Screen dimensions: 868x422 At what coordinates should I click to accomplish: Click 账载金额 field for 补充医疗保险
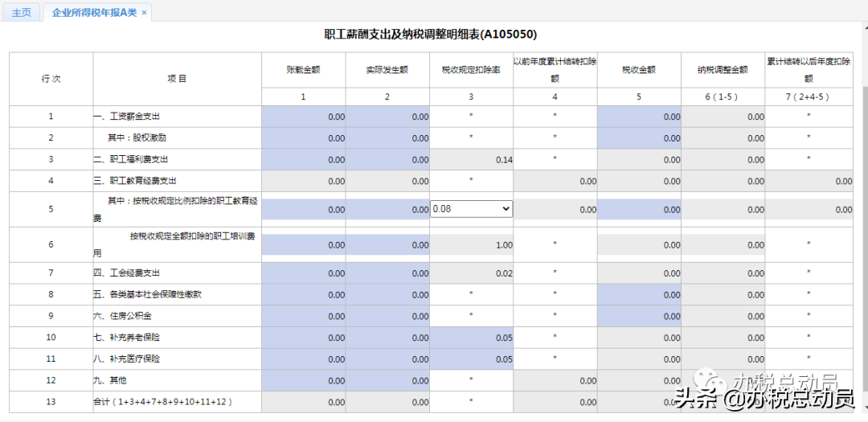pyautogui.click(x=304, y=358)
